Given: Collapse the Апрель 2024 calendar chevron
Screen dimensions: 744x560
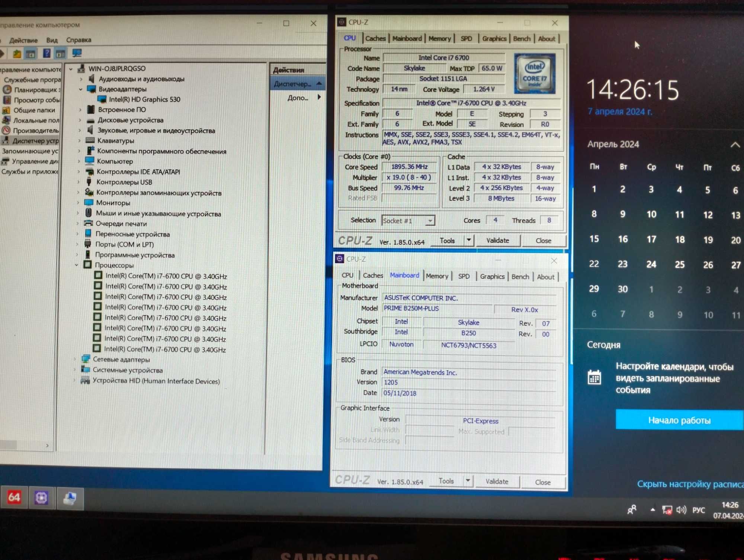Looking at the screenshot, I should coord(735,145).
